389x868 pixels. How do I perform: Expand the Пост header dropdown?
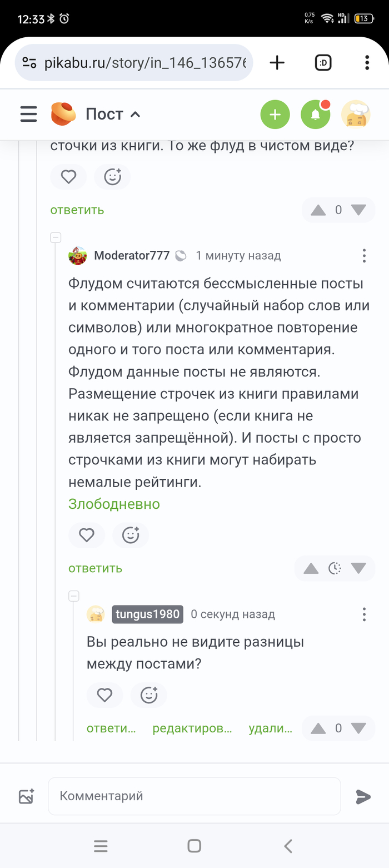coord(135,115)
